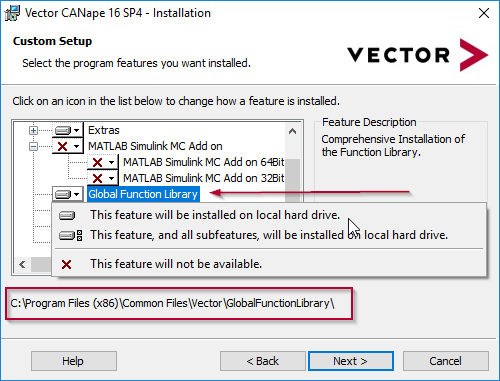Select the Global Function Library tree item
Image resolution: width=500 pixels, height=381 pixels.
click(x=143, y=194)
